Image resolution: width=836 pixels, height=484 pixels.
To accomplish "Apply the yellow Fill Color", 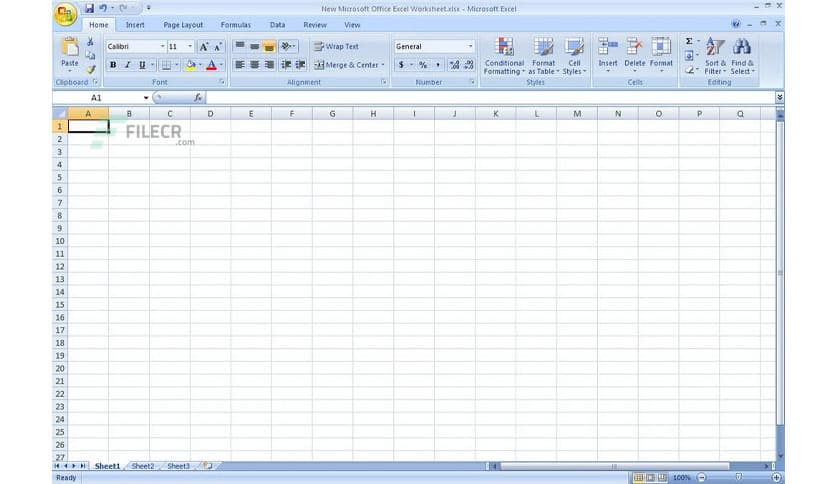I will coord(190,65).
